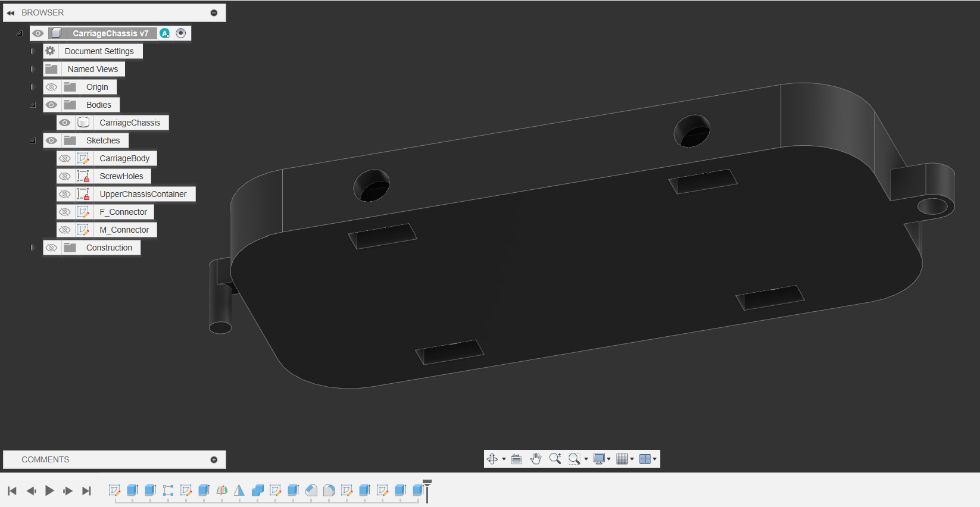This screenshot has height=507, width=980.
Task: Select UpperChassisContainer sketch item
Action: click(143, 194)
